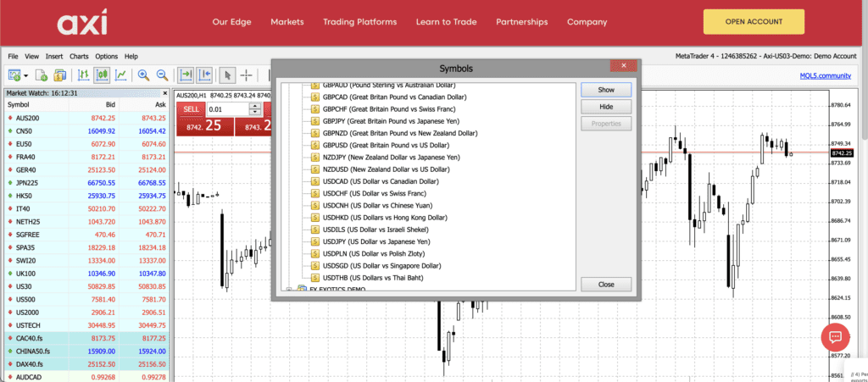
Task: Select CHINA50.fs row in Market Watch
Action: coord(86,351)
